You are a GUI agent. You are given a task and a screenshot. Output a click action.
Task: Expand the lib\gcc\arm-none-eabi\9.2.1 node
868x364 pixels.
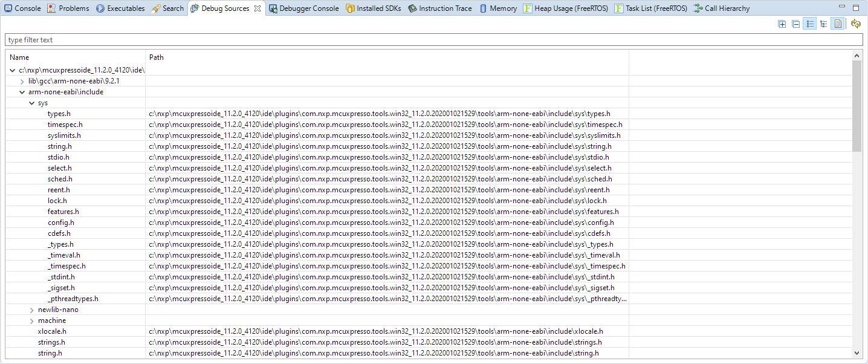tap(22, 81)
